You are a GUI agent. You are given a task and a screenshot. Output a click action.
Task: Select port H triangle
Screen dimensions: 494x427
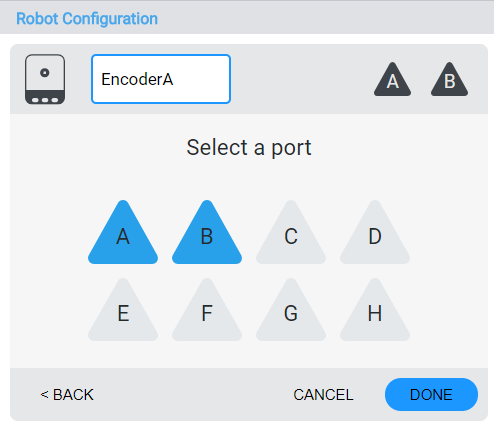pos(375,311)
